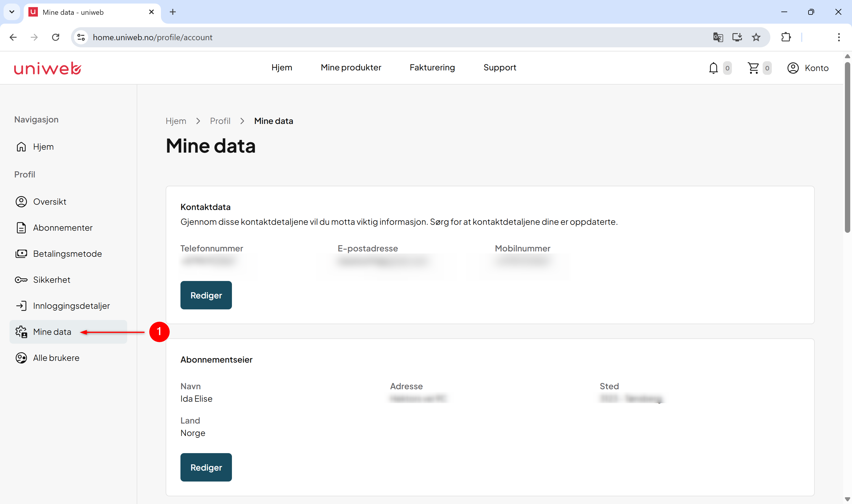Expand the tab search dropdown
The width and height of the screenshot is (852, 504).
pos(12,12)
